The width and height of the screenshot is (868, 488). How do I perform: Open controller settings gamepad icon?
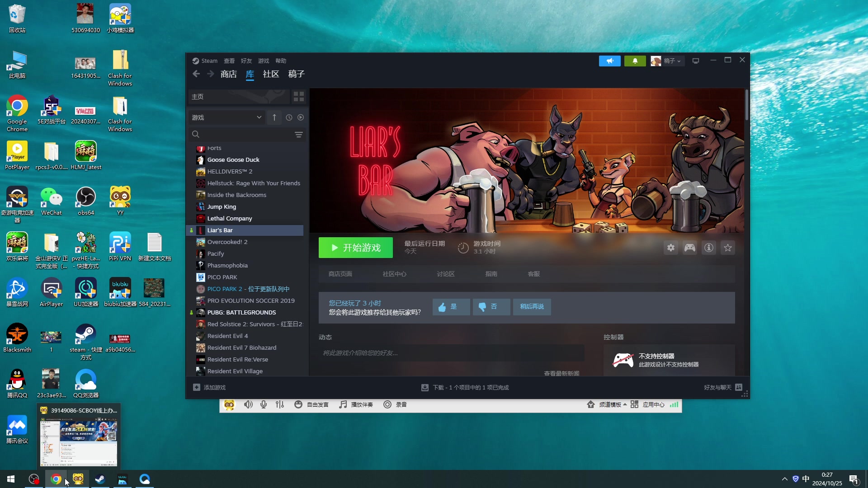click(690, 248)
